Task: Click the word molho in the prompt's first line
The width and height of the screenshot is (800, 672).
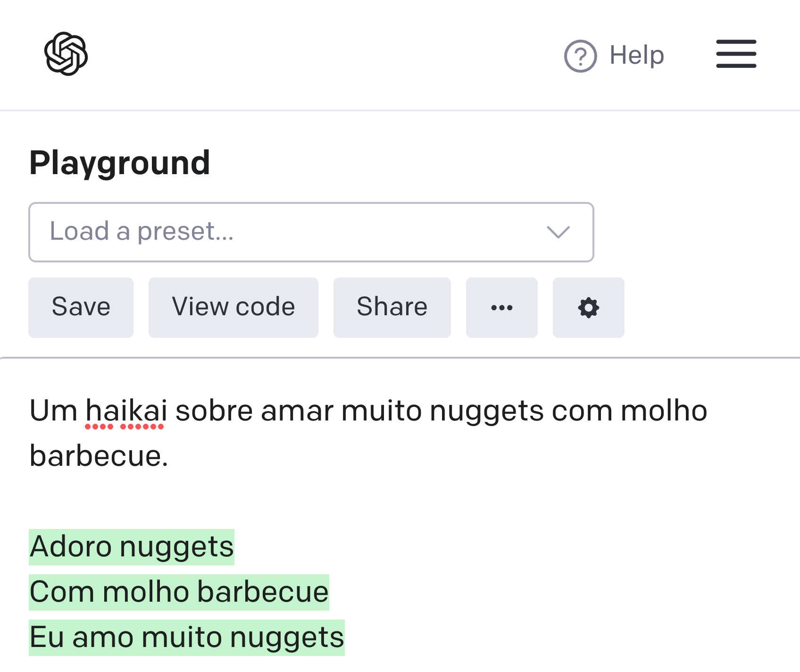Action: click(x=664, y=411)
